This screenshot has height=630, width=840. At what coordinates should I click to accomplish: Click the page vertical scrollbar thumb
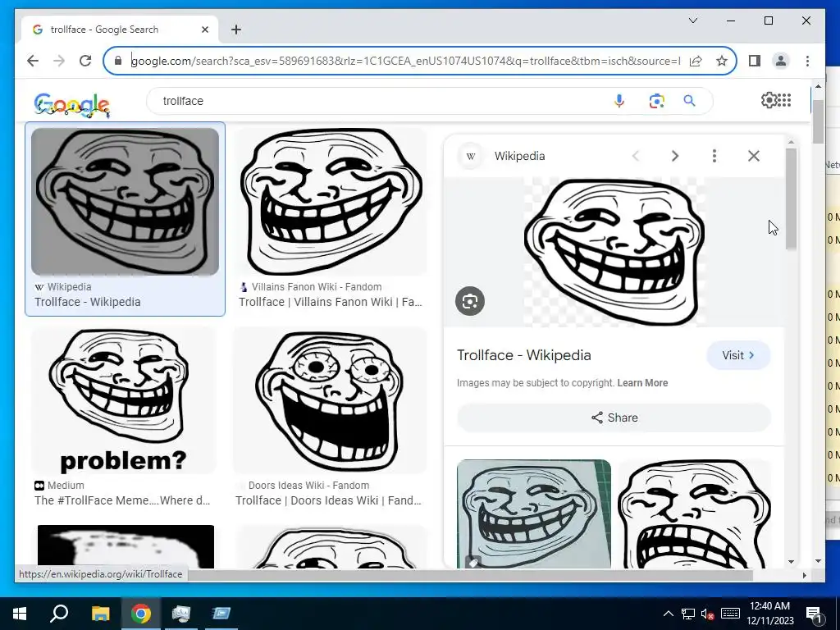pos(818,121)
